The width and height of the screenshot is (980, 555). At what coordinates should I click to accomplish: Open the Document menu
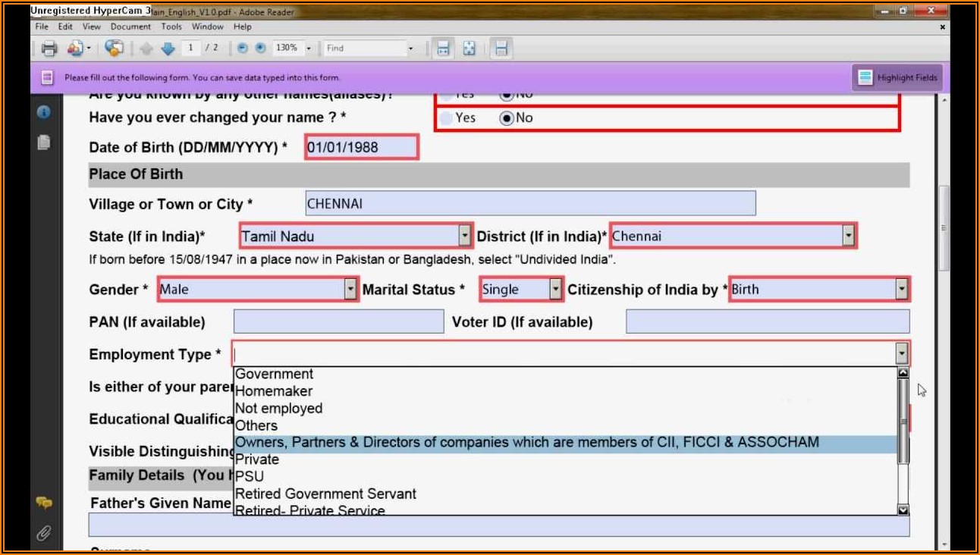click(x=130, y=27)
